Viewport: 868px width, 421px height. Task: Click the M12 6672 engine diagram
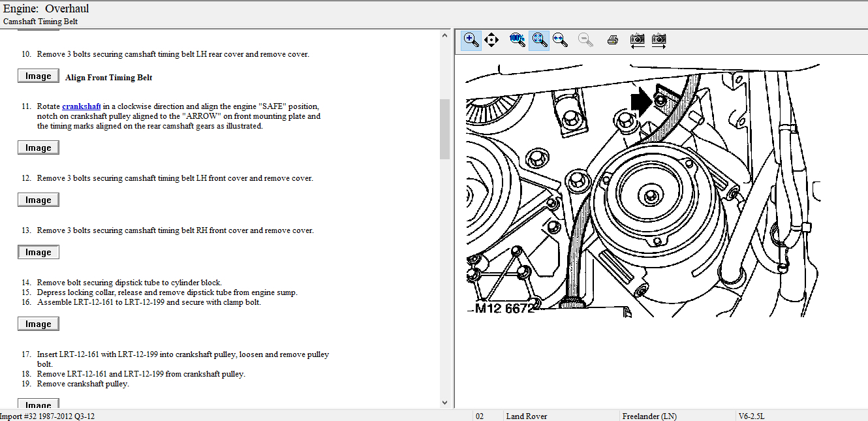coord(643,189)
